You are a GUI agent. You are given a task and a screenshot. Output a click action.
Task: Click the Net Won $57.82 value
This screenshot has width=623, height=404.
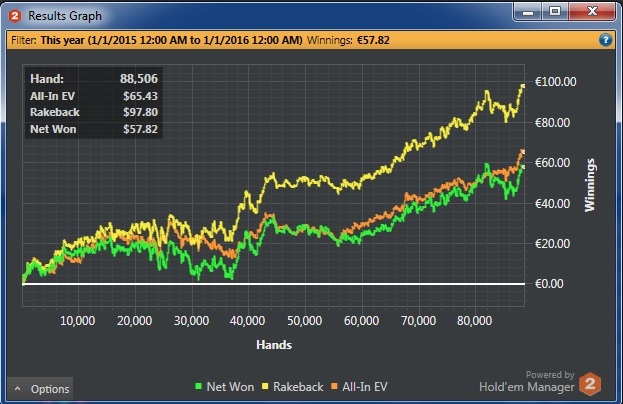pos(140,129)
